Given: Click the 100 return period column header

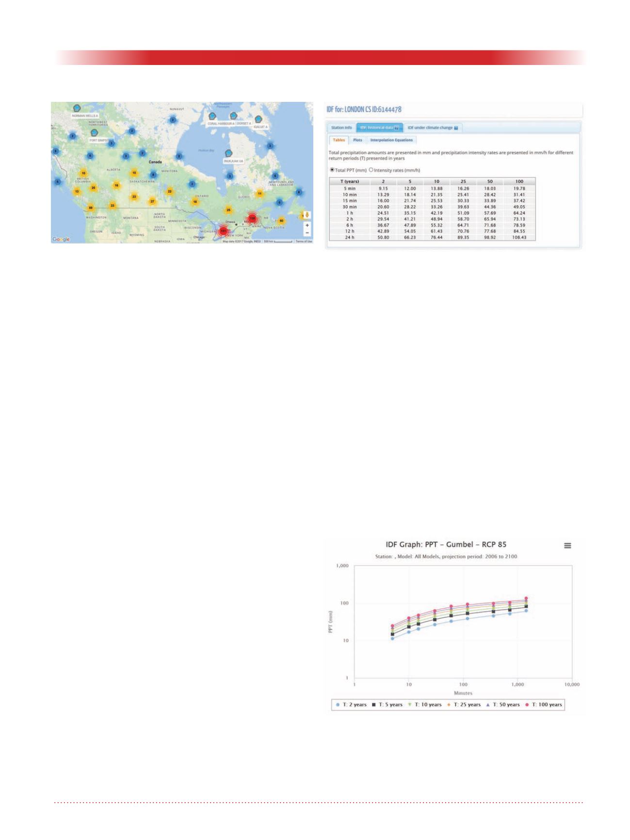Looking at the screenshot, I should coord(519,181).
